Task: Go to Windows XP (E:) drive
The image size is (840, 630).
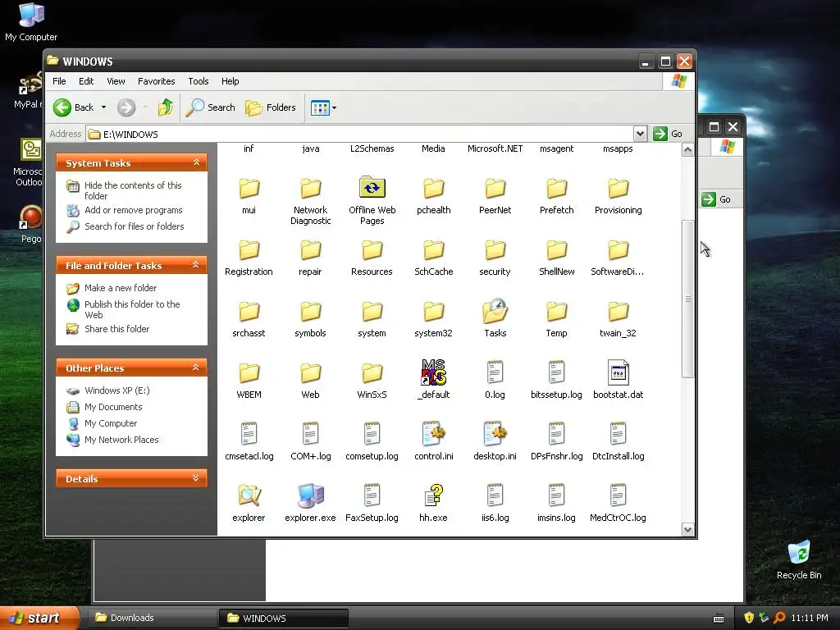Action: tap(116, 390)
